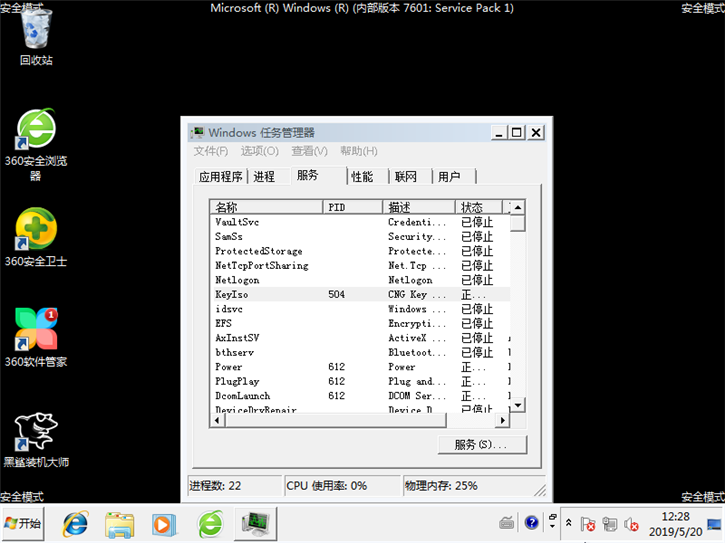Launch Internet Explorer from taskbar

(75, 524)
